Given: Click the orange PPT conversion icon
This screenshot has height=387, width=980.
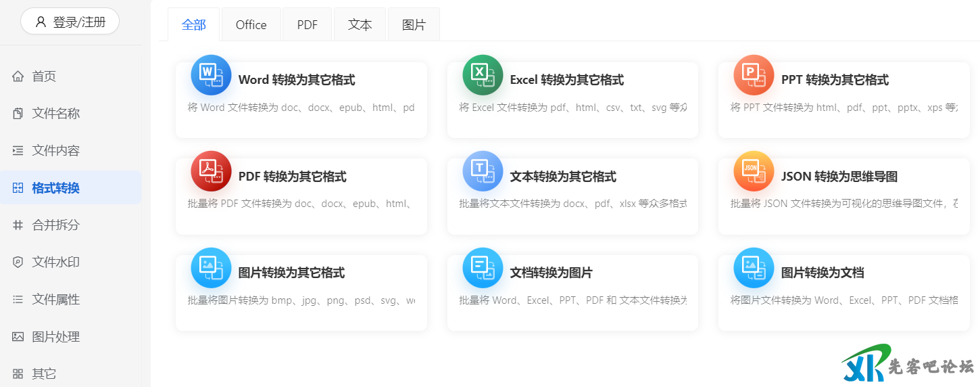Looking at the screenshot, I should (754, 75).
